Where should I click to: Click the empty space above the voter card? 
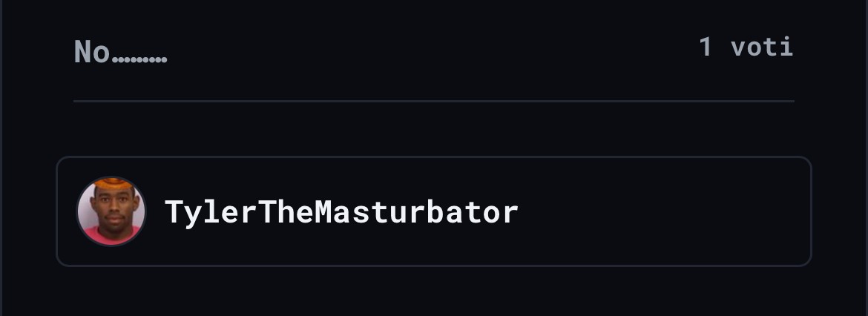coord(434,130)
